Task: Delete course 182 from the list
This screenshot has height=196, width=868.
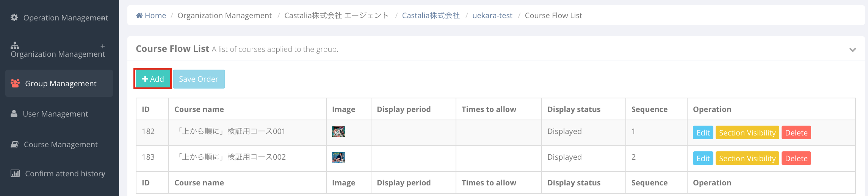Action: [796, 132]
